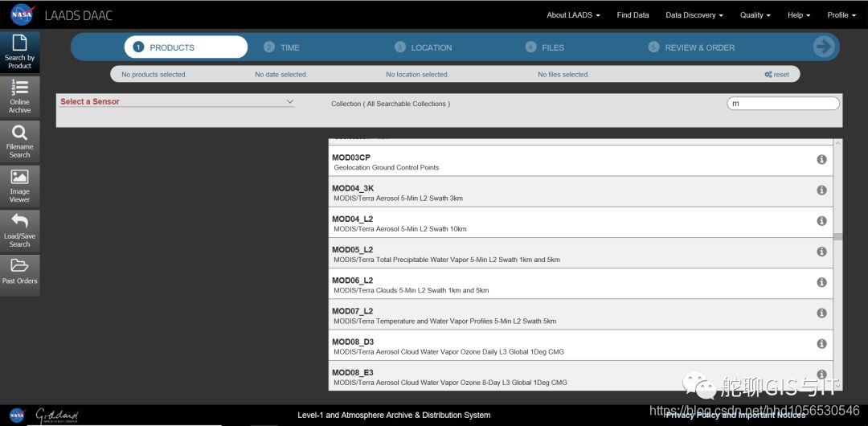Go to the Files step tab
The height and width of the screenshot is (426, 868).
click(x=545, y=47)
